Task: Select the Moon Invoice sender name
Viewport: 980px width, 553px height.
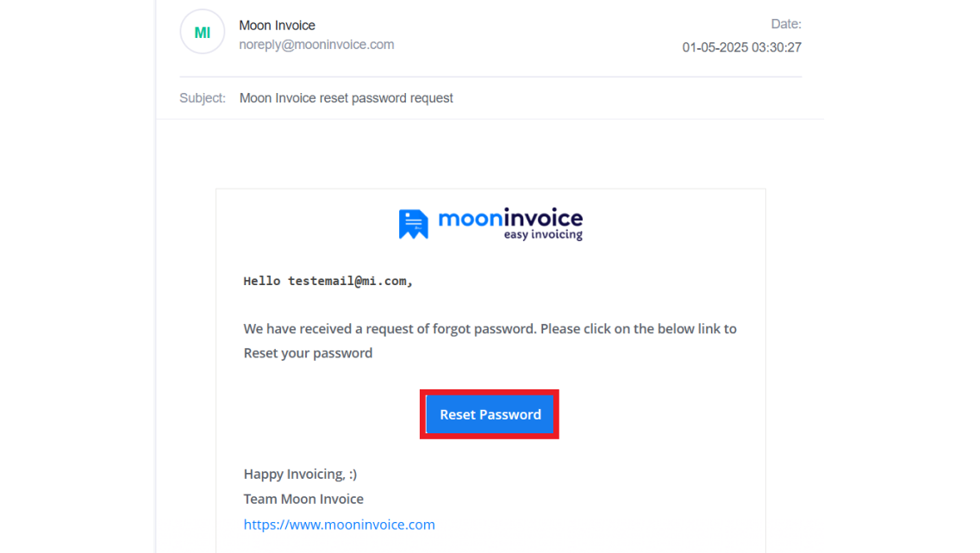Action: (277, 26)
